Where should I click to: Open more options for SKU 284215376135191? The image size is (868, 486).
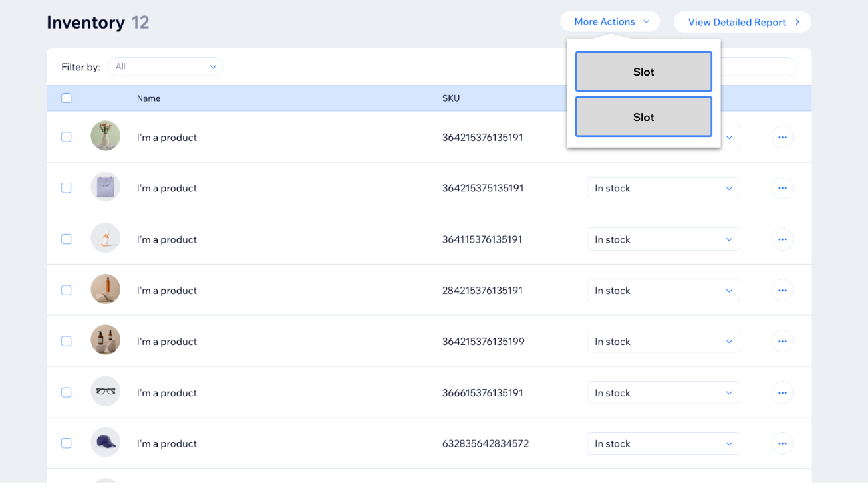pos(782,291)
